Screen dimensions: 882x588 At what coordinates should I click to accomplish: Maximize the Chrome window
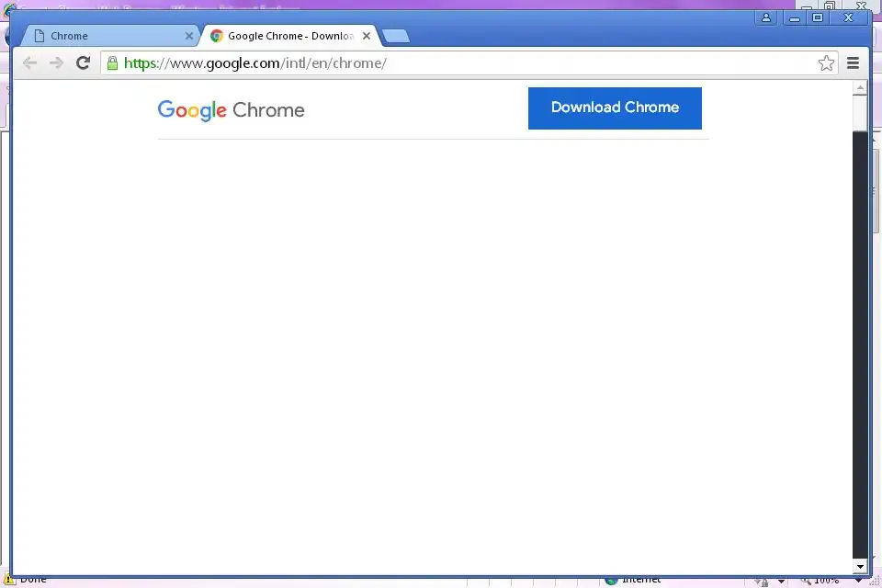click(818, 18)
